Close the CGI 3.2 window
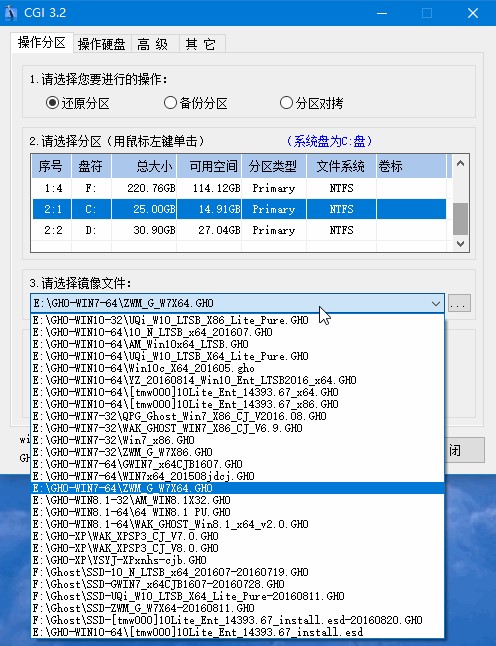 click(473, 13)
